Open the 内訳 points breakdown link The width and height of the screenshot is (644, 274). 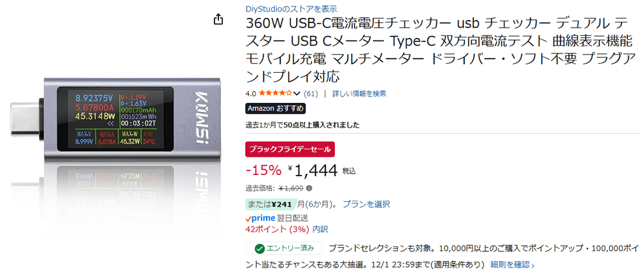pos(320,229)
